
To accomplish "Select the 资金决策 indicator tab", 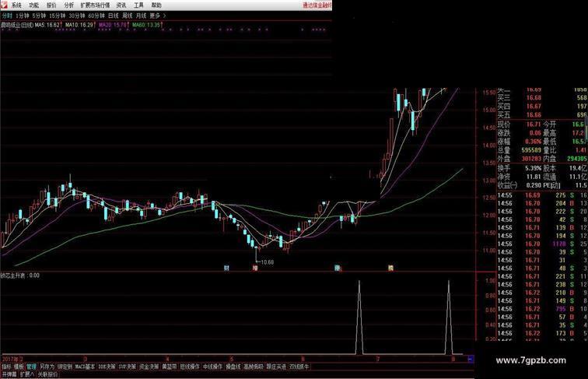I will [149, 367].
